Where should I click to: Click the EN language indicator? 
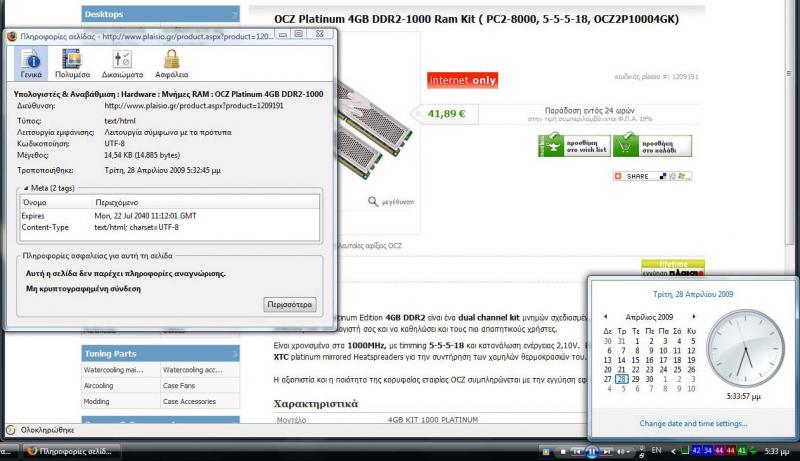pyautogui.click(x=657, y=450)
